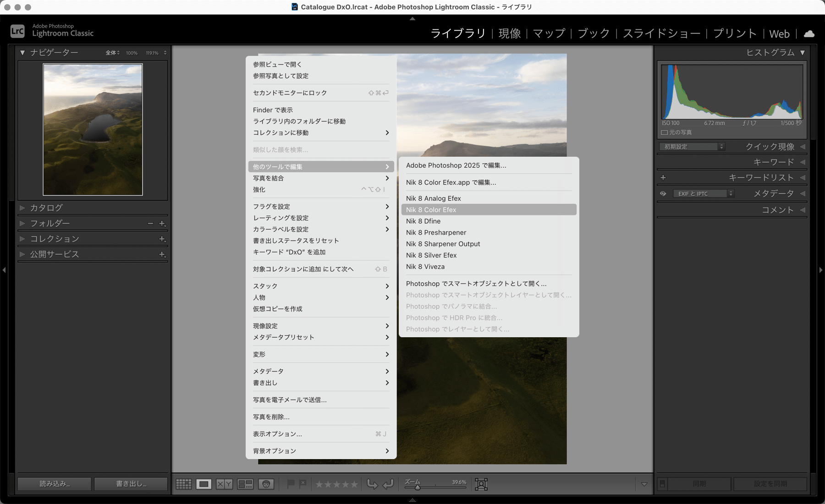Image resolution: width=825 pixels, height=504 pixels.
Task: Flag photo as rejected
Action: click(302, 484)
